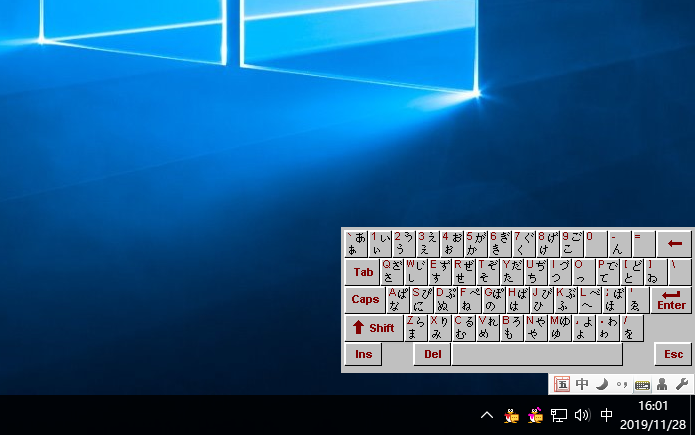Toggle the half-moon full/half-width icon

tap(602, 384)
